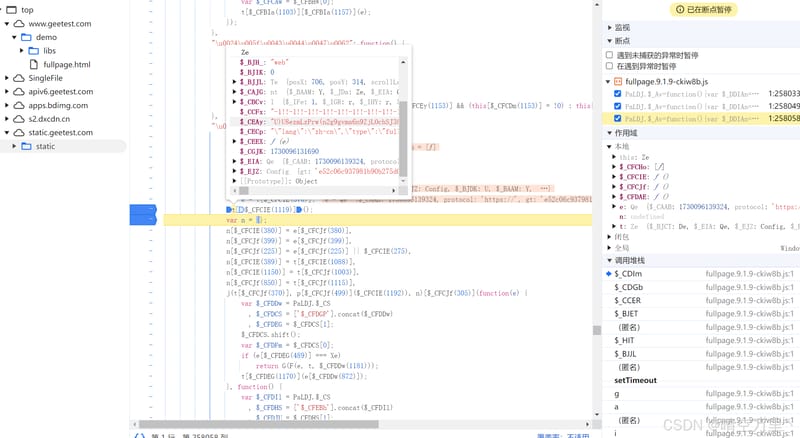The image size is (800, 438).
Task: Click the apps.bdimg.com cloud icon
Action: (x=19, y=105)
